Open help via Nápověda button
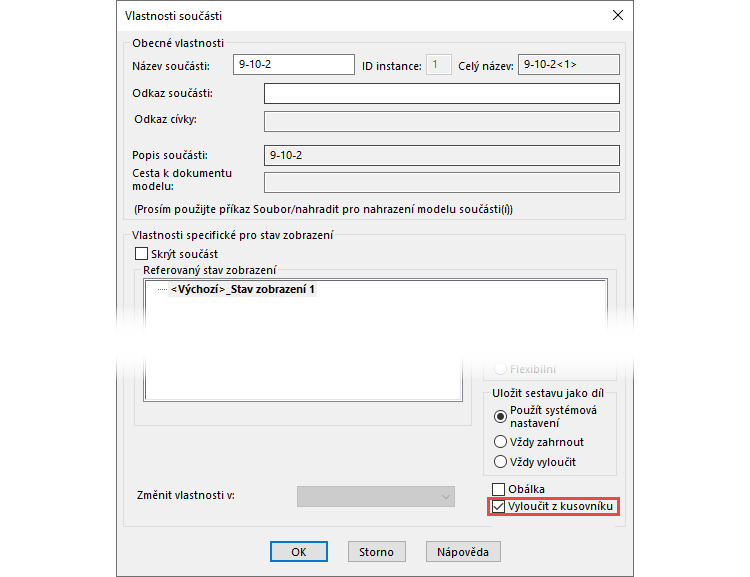750x577 pixels. coord(462,552)
